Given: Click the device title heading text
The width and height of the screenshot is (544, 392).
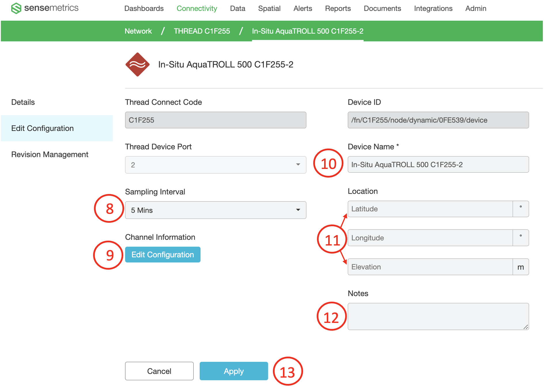Looking at the screenshot, I should pos(226,64).
